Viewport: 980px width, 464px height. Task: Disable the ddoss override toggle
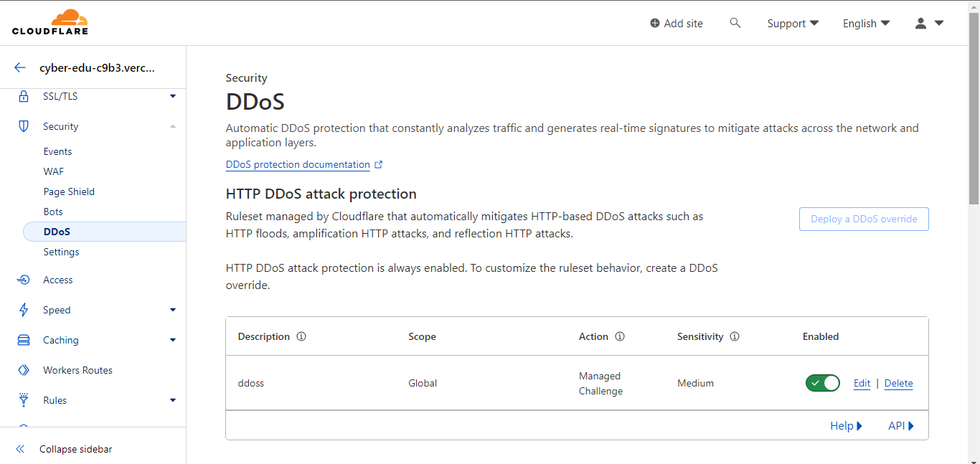tap(822, 383)
